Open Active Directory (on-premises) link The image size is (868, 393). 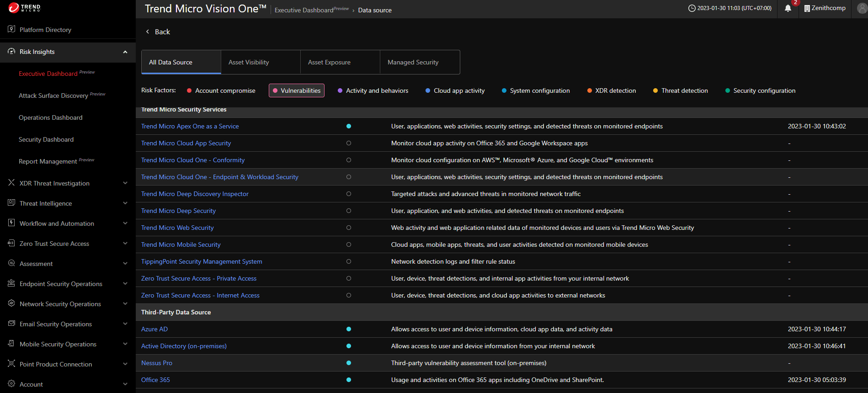pos(184,346)
